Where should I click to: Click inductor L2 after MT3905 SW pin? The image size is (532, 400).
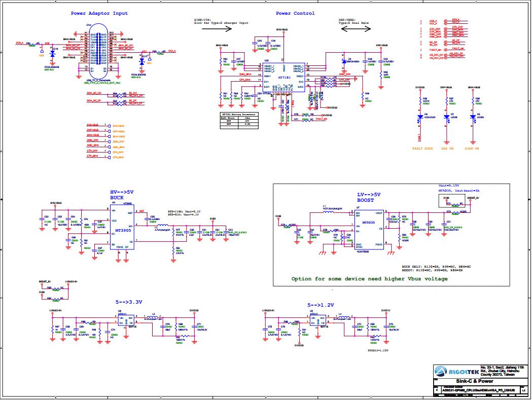click(162, 225)
